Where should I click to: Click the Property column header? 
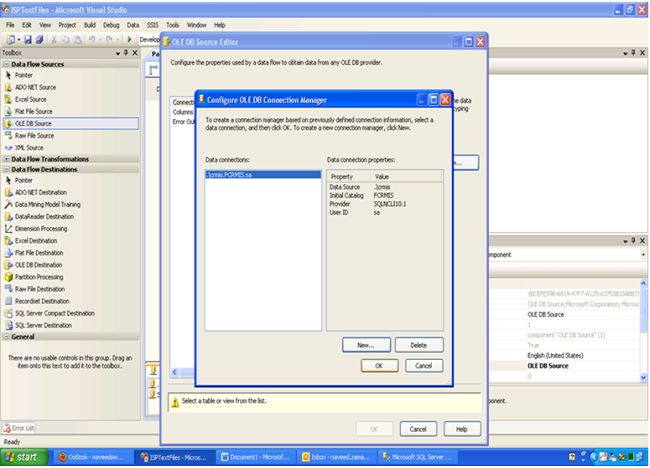coord(348,177)
